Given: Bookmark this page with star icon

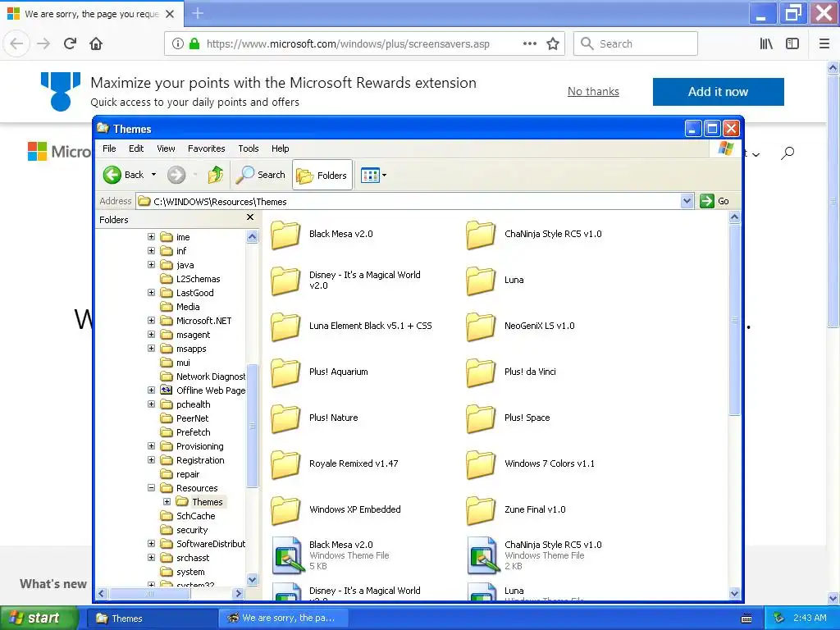Looking at the screenshot, I should coord(553,44).
